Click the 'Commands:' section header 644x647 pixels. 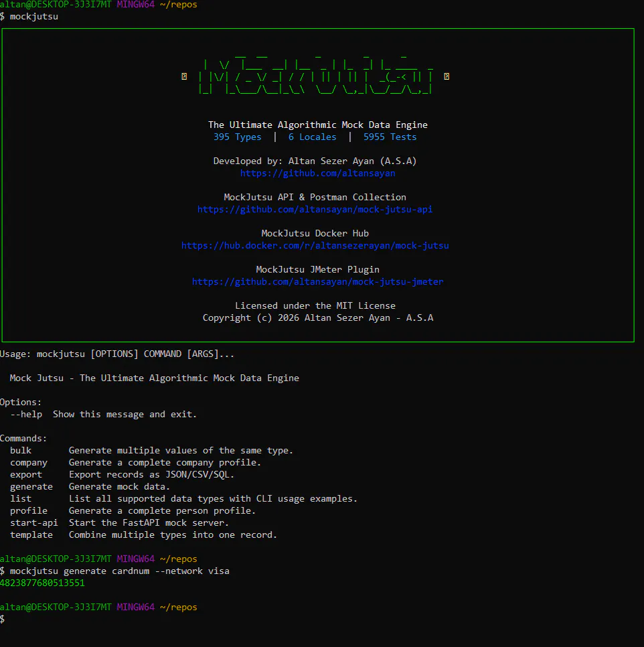[23, 438]
